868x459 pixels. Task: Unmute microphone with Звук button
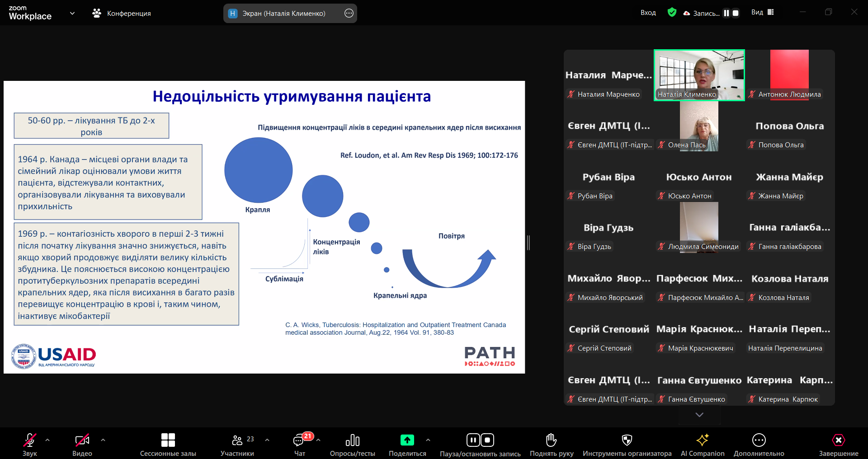(x=30, y=440)
